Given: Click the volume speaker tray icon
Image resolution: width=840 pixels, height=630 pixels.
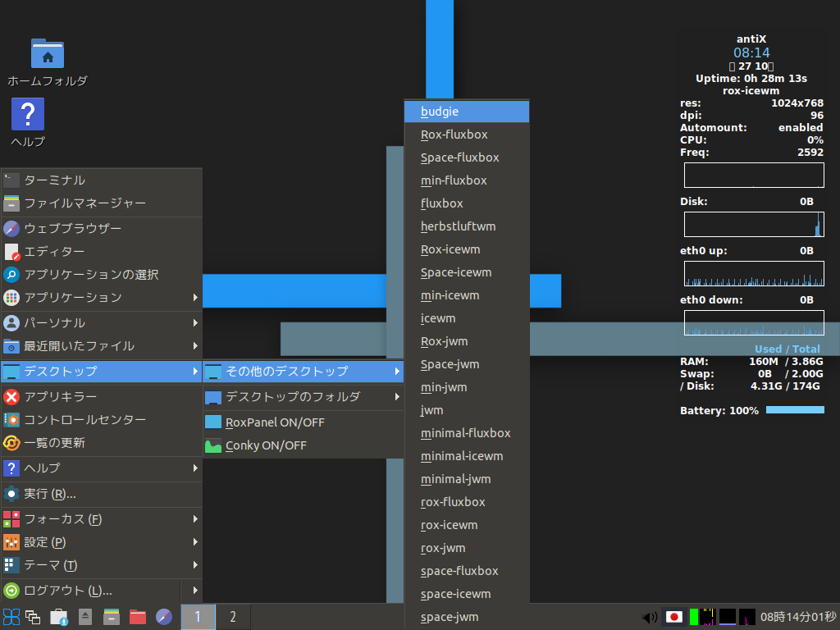Looking at the screenshot, I should [650, 618].
